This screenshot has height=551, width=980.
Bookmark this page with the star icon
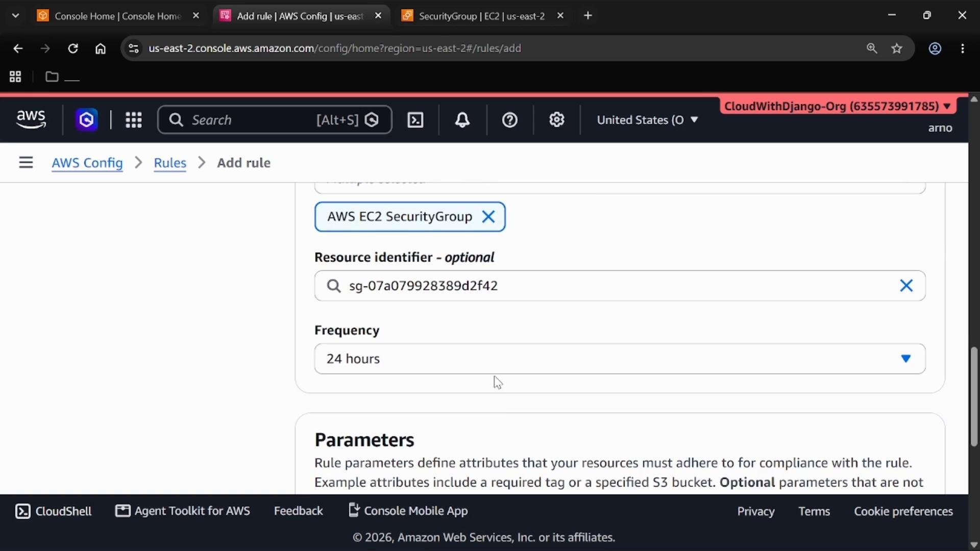[897, 48]
